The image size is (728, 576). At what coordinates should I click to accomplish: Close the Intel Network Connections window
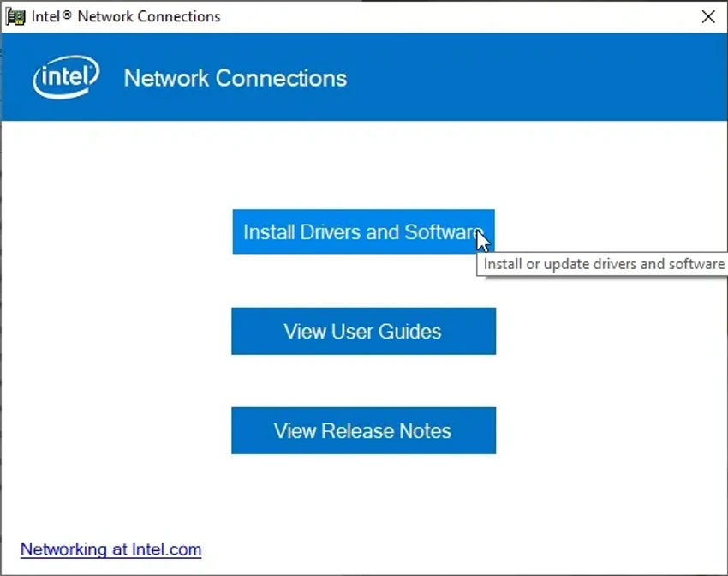click(x=708, y=17)
